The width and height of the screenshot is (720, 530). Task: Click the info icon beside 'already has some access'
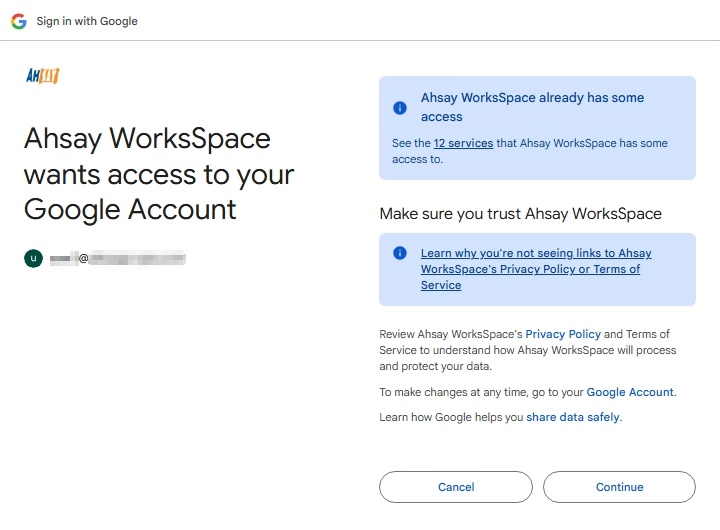400,107
